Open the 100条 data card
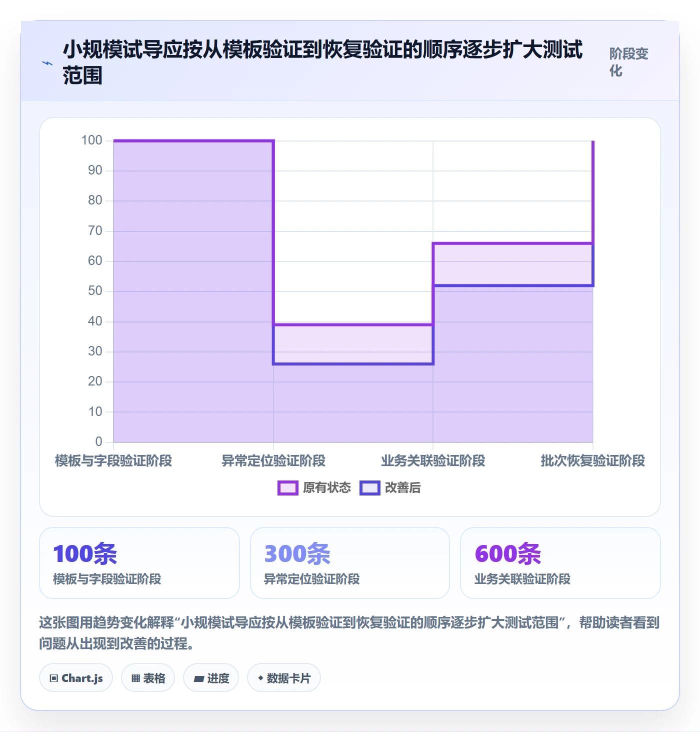 [139, 563]
